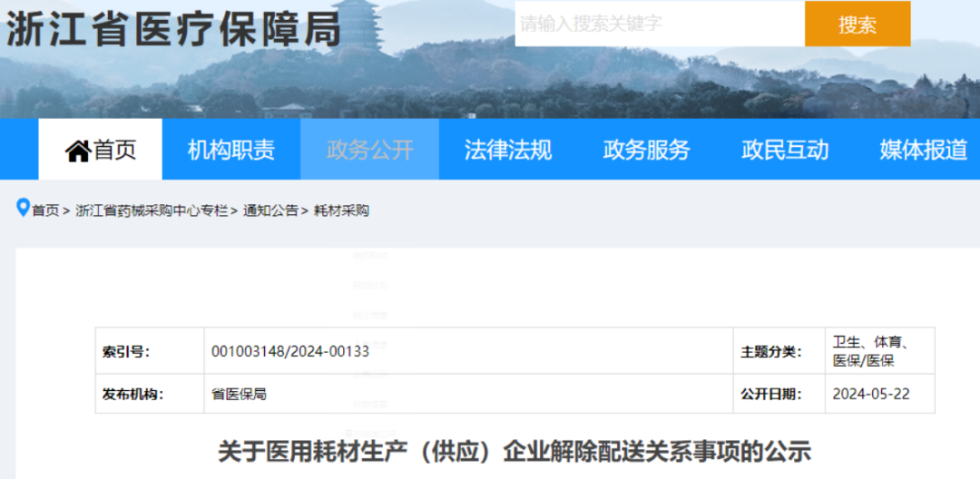
Task: Click the 公开日期 label cell
Action: click(779, 394)
